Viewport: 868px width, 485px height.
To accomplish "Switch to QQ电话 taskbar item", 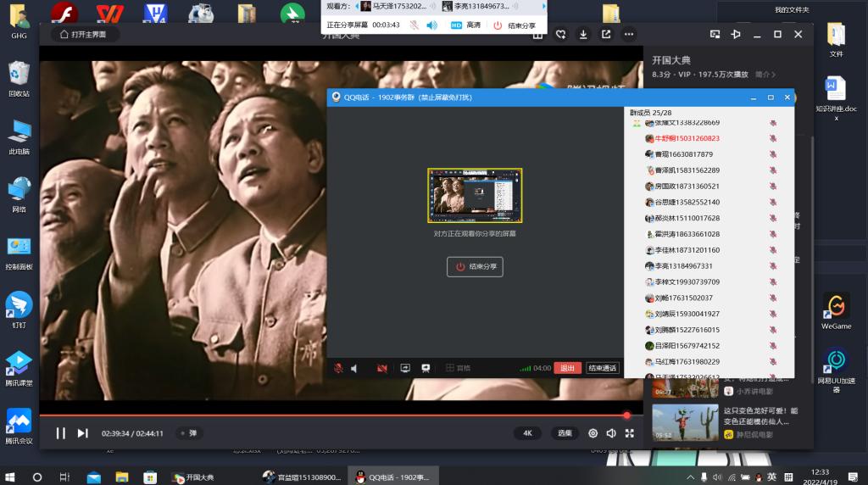I will (x=393, y=477).
